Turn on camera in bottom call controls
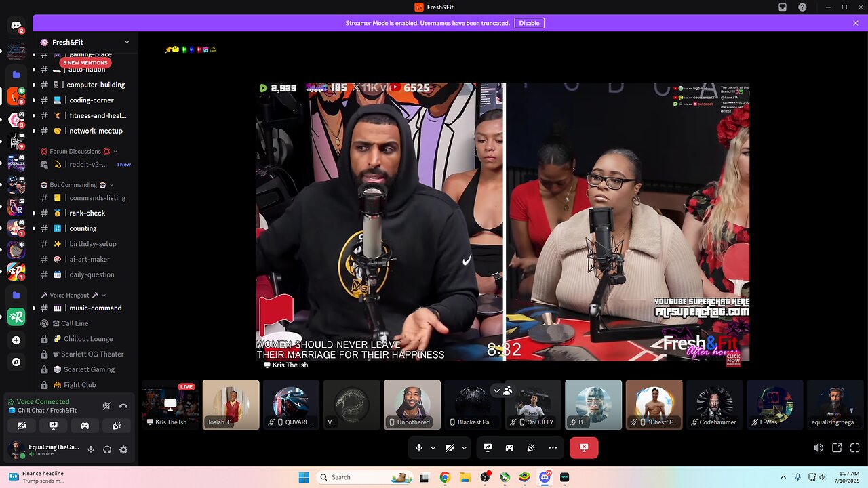Screen dimensions: 868x488 tap(450, 448)
